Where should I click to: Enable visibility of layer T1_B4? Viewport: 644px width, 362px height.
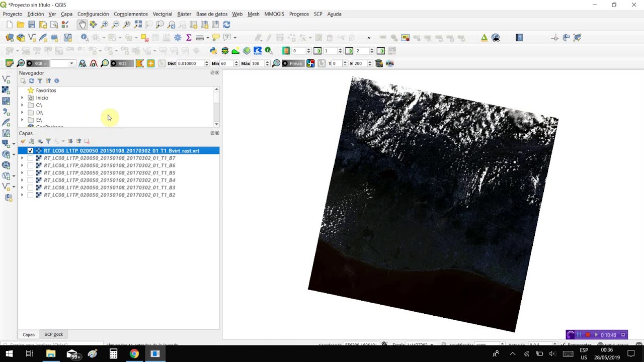[x=30, y=180]
